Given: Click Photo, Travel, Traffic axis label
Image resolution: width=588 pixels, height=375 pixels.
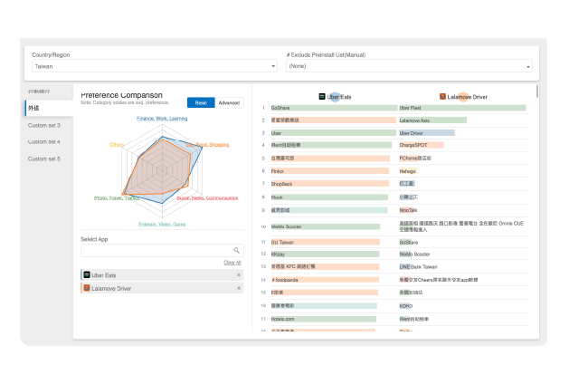Looking at the screenshot, I should point(117,197).
